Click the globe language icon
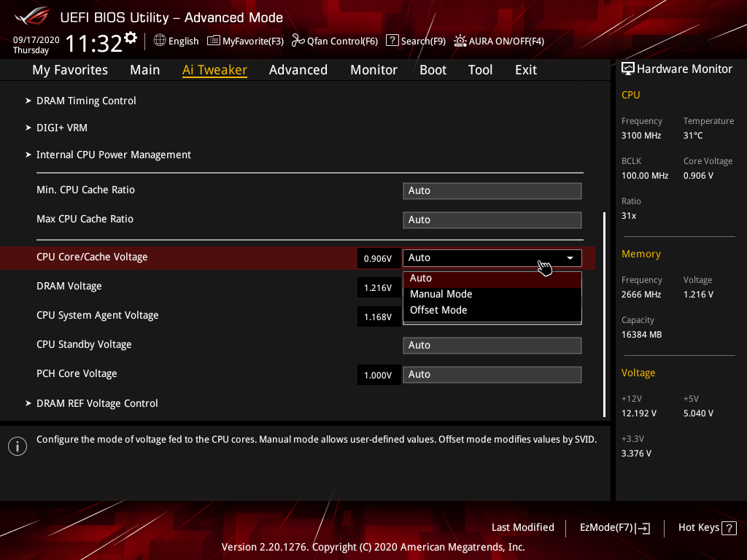Screen dimensions: 747x560 point(160,41)
